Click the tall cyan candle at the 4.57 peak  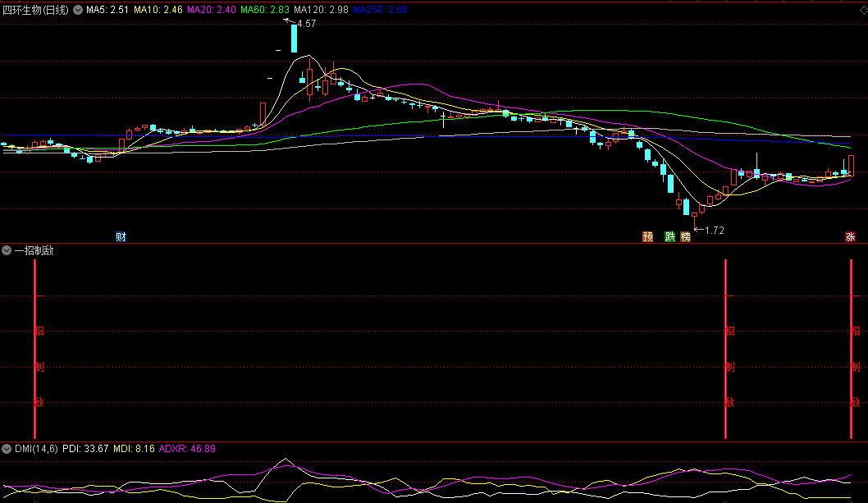pos(295,39)
